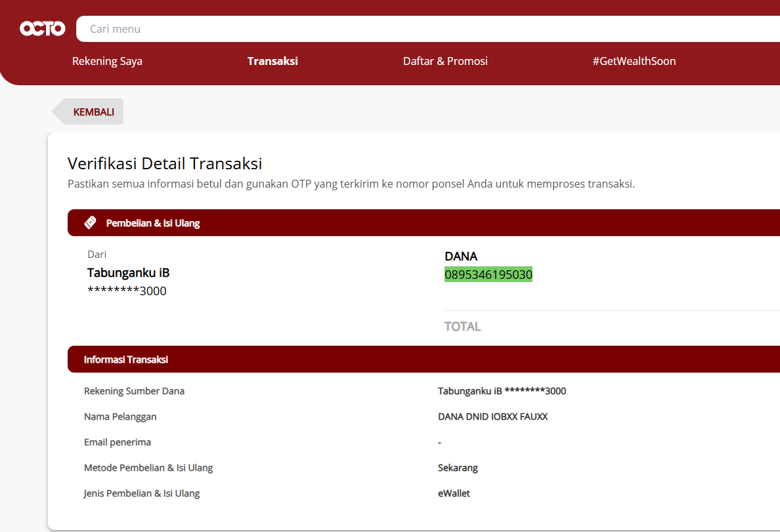This screenshot has height=532, width=780.
Task: Click the Jenis Pembelian & Isi Ulang label
Action: click(142, 493)
